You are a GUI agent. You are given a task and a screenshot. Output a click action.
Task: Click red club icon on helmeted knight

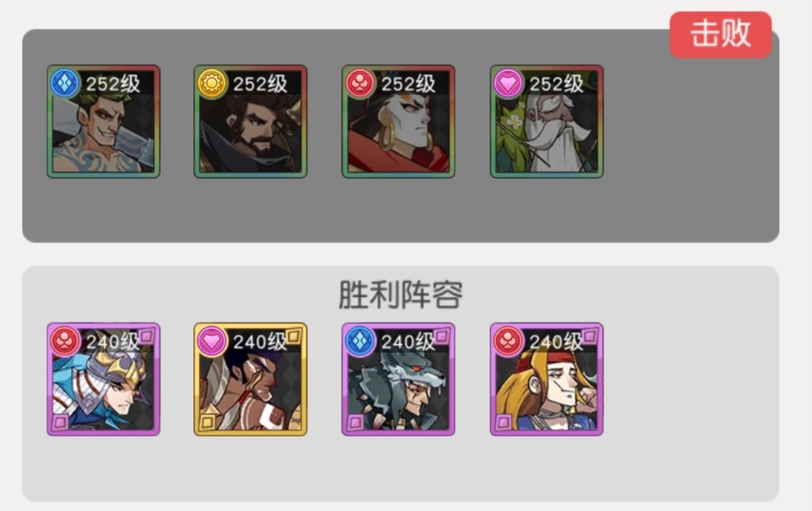65,341
